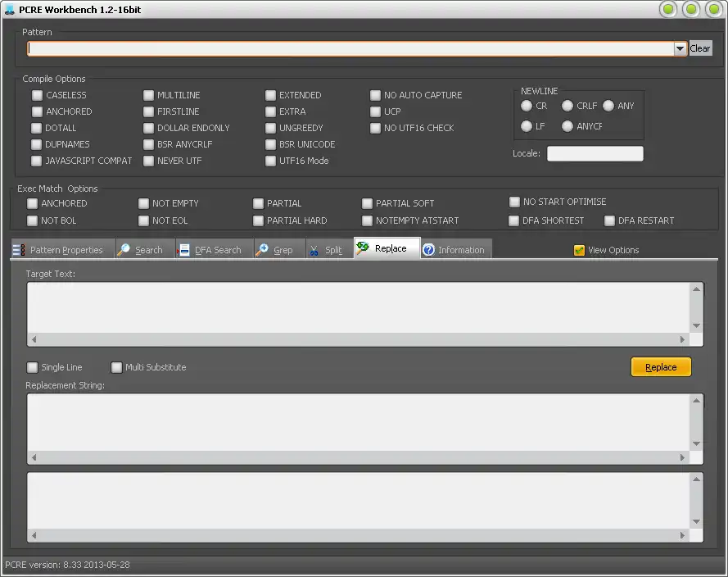This screenshot has height=577, width=728.
Task: Check DOLLAR ENDONLY option
Action: pyautogui.click(x=148, y=128)
